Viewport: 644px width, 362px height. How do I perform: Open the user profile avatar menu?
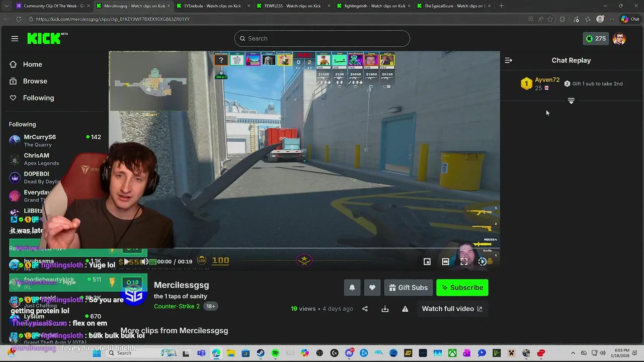[619, 38]
